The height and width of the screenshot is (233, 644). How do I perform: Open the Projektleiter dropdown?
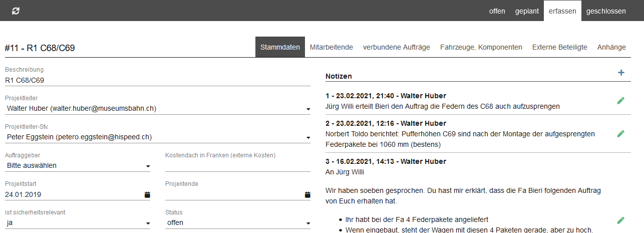(158, 108)
